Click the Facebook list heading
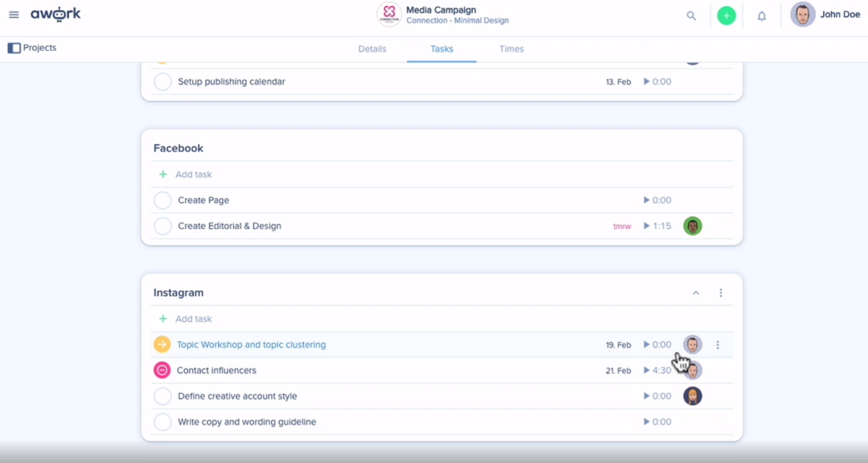Image resolution: width=868 pixels, height=463 pixels. 178,148
